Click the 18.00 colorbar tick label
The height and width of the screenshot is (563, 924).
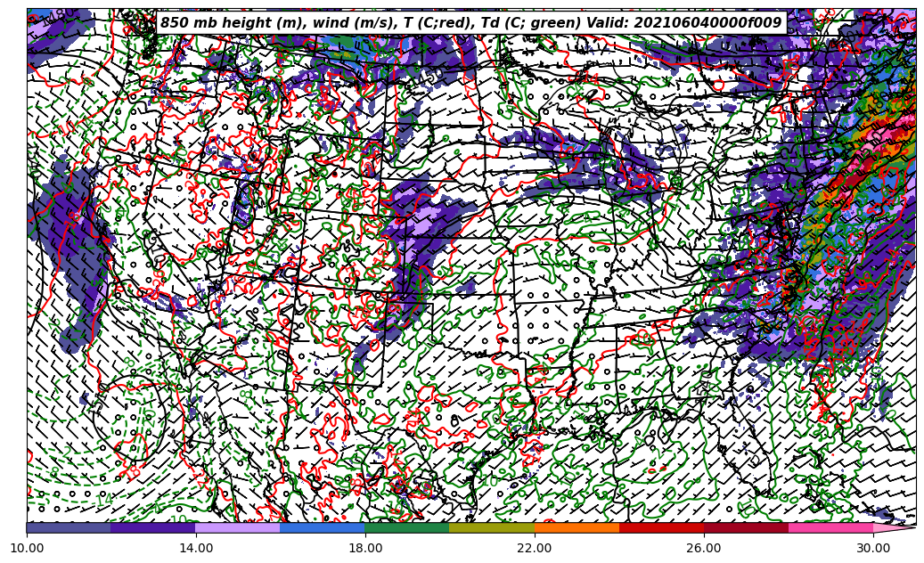coord(365,548)
